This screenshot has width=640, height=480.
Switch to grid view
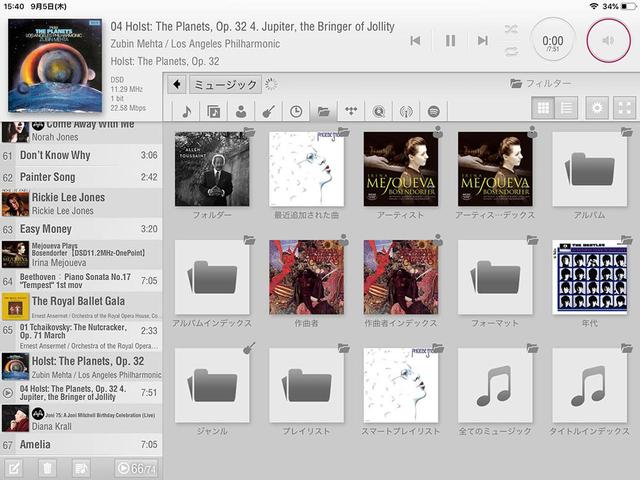(543, 108)
